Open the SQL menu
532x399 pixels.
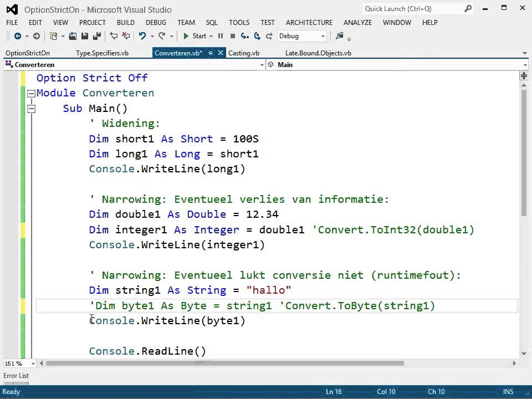(212, 22)
